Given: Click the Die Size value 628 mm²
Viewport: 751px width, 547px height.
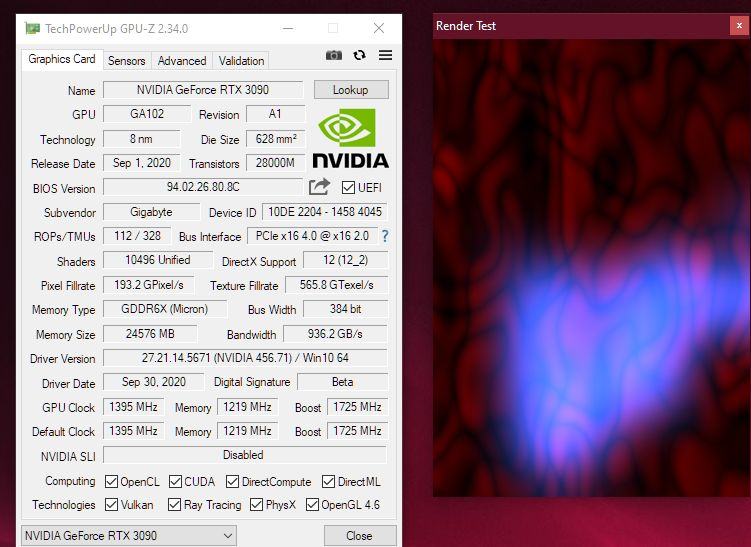Looking at the screenshot, I should [x=275, y=139].
